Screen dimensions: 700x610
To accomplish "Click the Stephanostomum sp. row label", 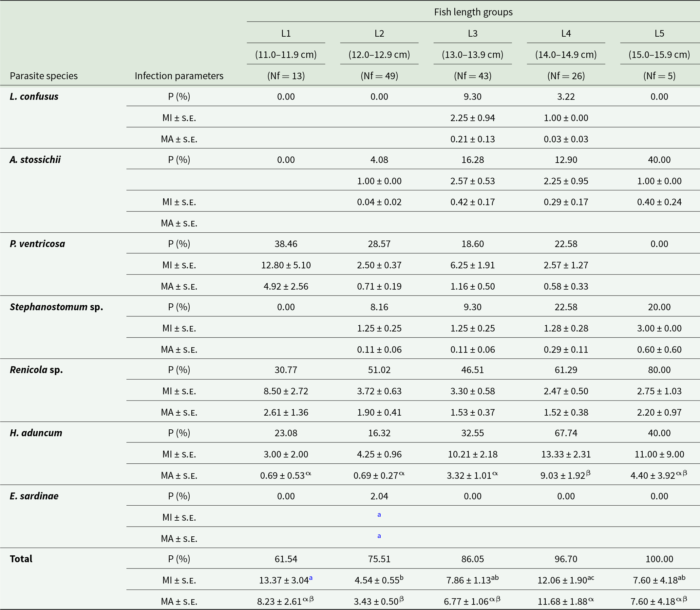I will 56,307.
